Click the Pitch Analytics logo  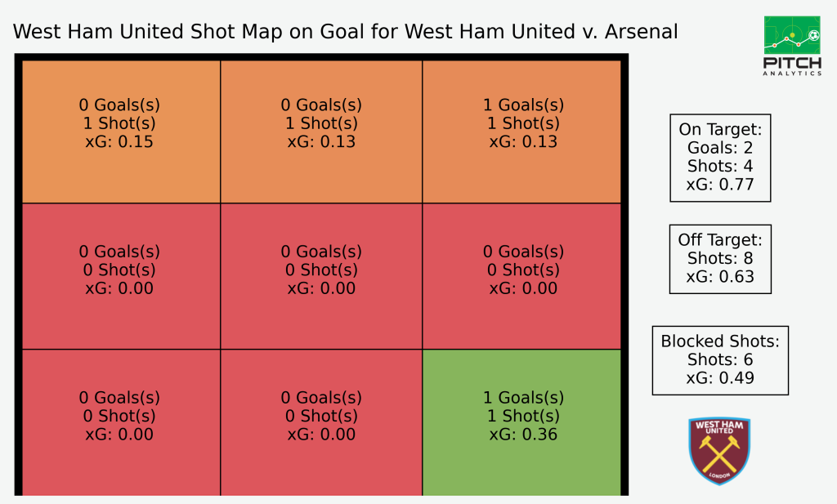tap(792, 46)
